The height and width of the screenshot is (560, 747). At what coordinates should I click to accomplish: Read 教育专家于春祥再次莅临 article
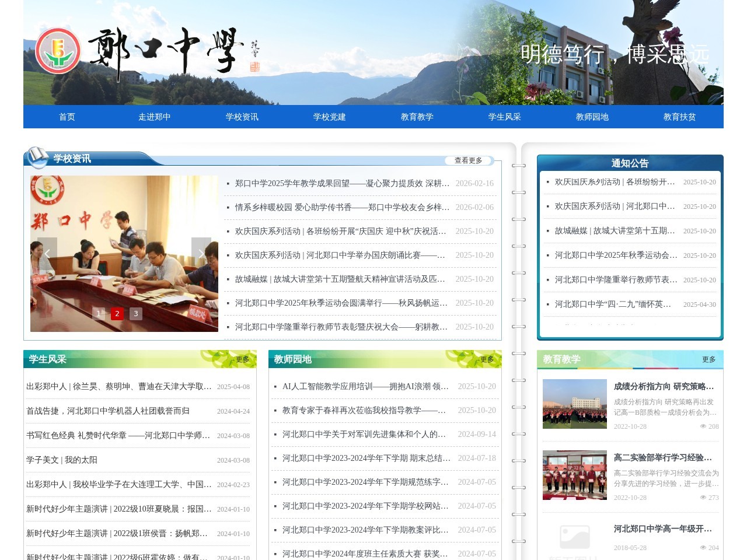[365, 410]
